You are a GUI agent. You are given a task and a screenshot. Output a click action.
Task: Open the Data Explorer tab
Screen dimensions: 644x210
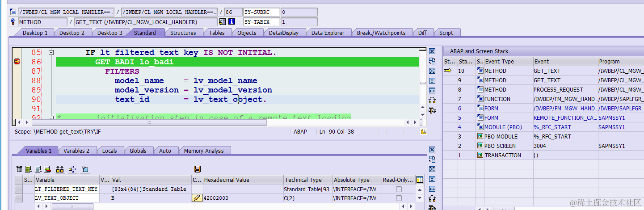[328, 33]
